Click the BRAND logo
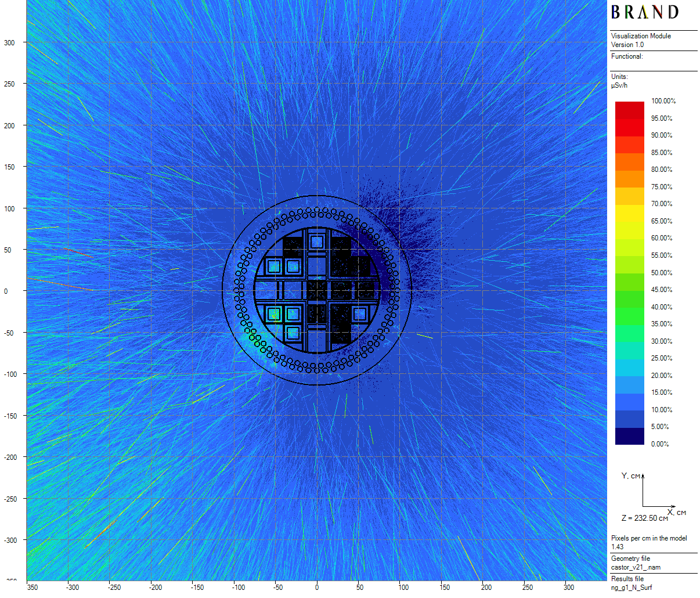This screenshot has height=598, width=700. click(644, 12)
